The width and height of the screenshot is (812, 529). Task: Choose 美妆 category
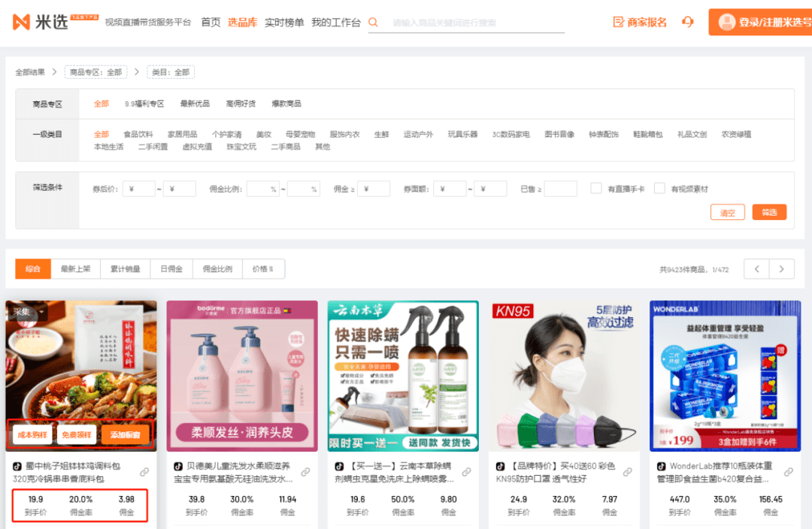264,134
